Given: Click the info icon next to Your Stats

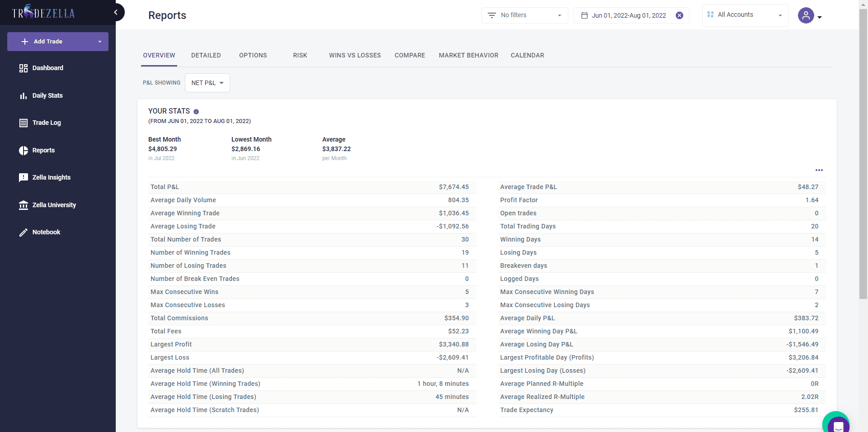Looking at the screenshot, I should click(196, 112).
